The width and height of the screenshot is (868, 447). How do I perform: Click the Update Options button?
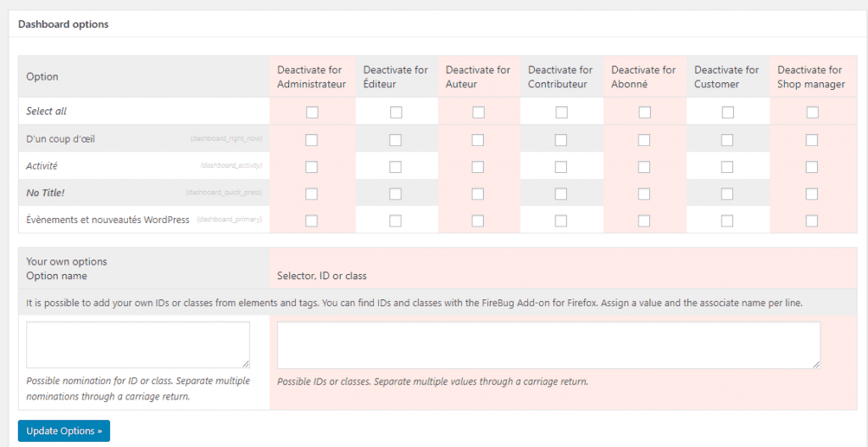[64, 431]
